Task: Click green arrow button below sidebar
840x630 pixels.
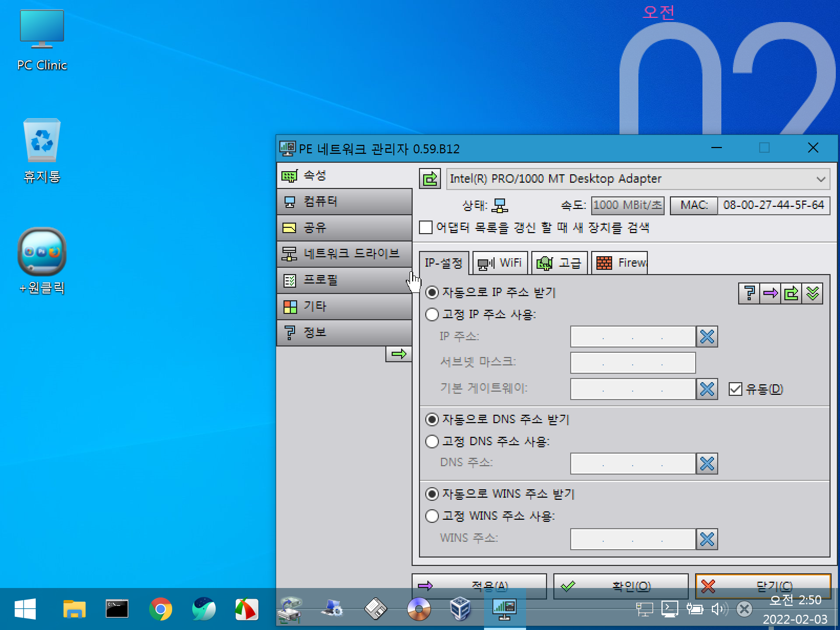Action: [399, 354]
